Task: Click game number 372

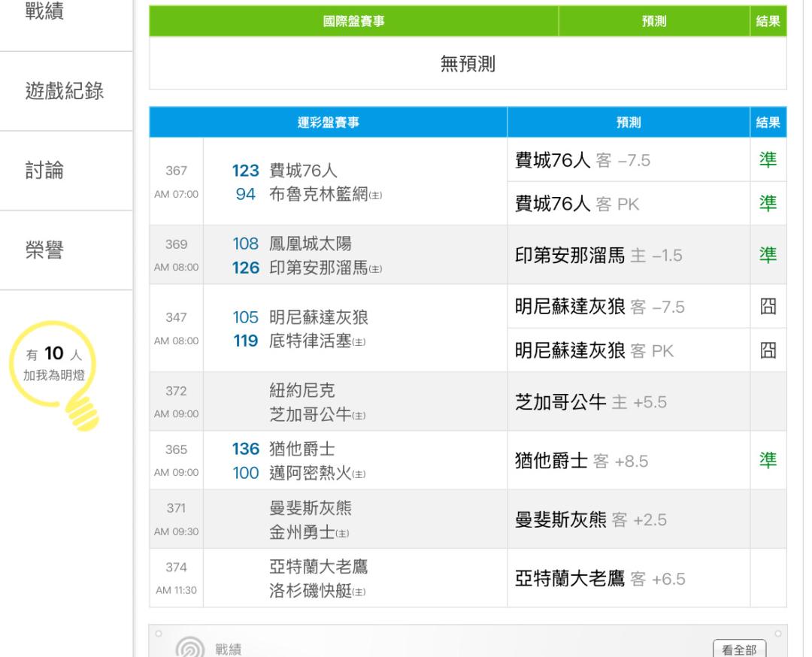Action: pos(176,391)
